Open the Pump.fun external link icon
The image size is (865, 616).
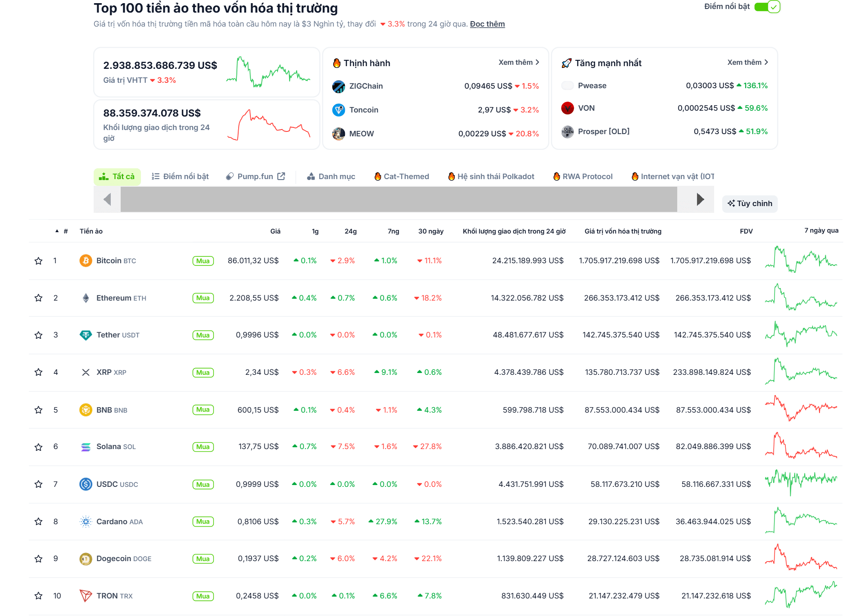coord(281,176)
